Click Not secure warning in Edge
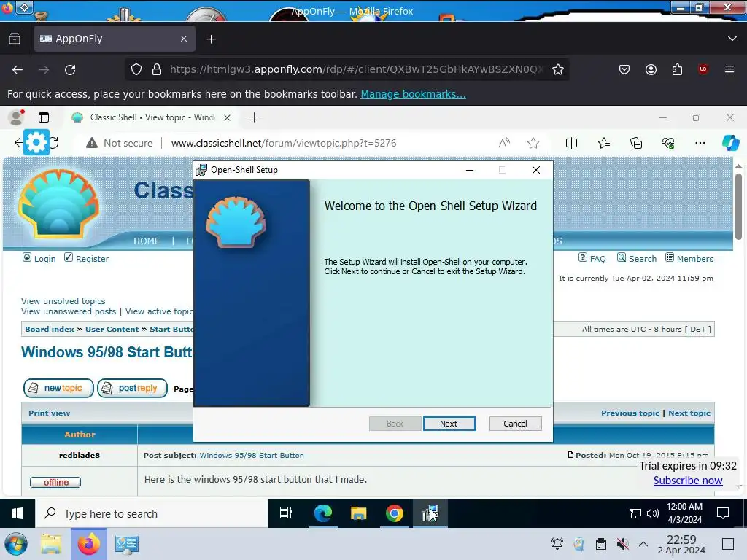Screen dimensions: 747x560 [x=120, y=143]
